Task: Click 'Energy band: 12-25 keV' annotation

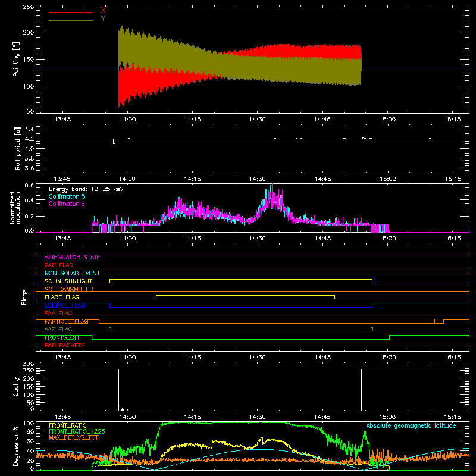Action: [x=86, y=189]
